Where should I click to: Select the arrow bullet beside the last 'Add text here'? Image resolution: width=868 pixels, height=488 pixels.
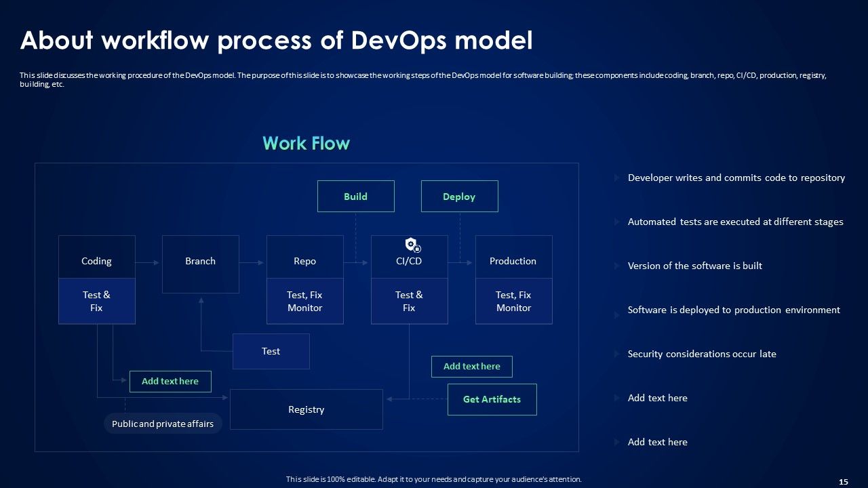pos(616,442)
